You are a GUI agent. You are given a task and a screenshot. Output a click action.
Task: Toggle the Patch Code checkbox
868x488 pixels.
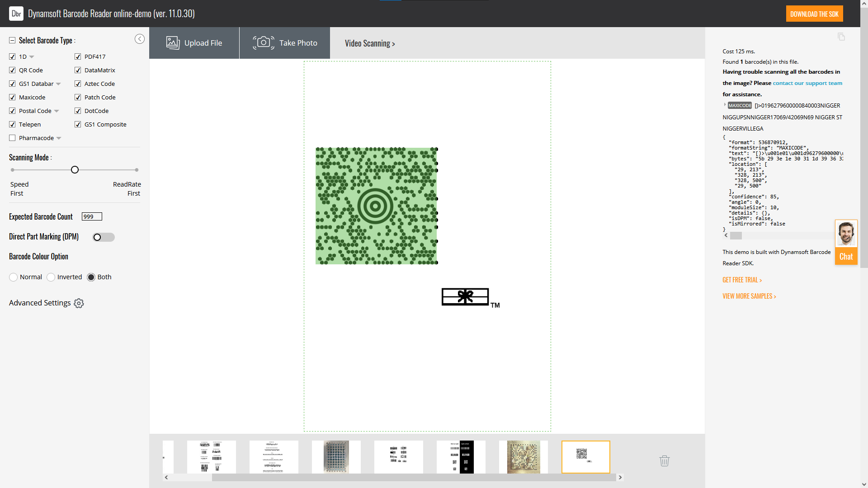(x=78, y=97)
